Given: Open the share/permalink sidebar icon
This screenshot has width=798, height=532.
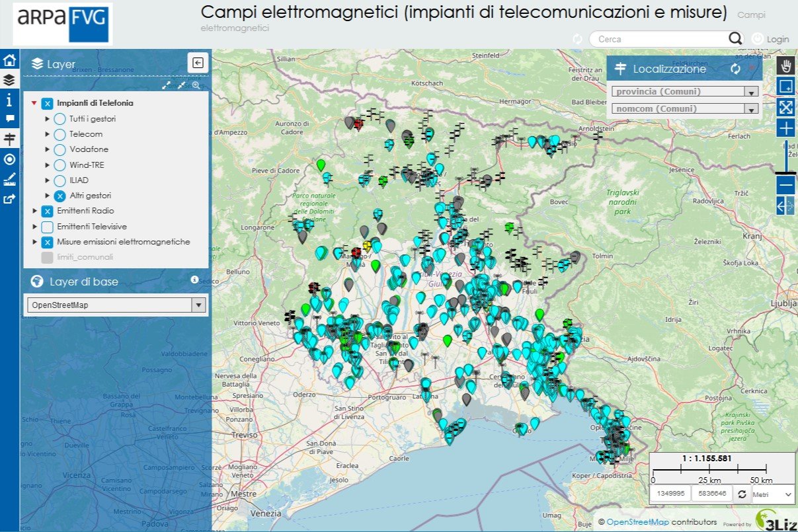Looking at the screenshot, I should pos(9,199).
